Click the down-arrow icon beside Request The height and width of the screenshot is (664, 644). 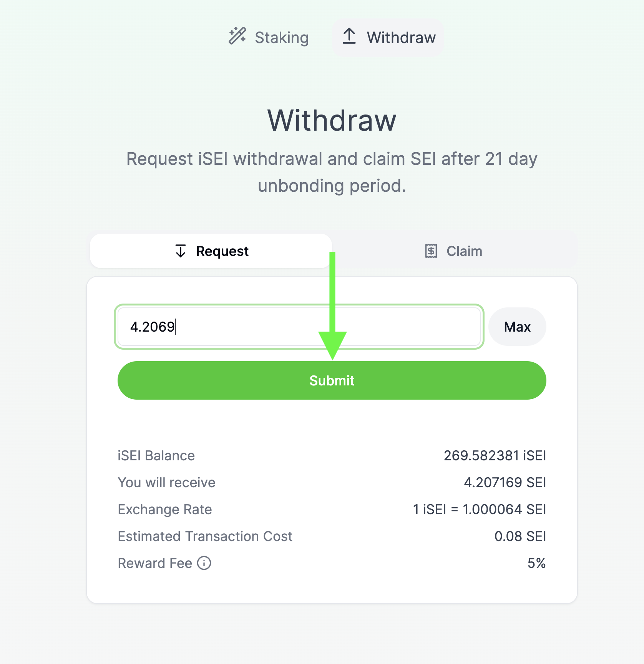(181, 251)
